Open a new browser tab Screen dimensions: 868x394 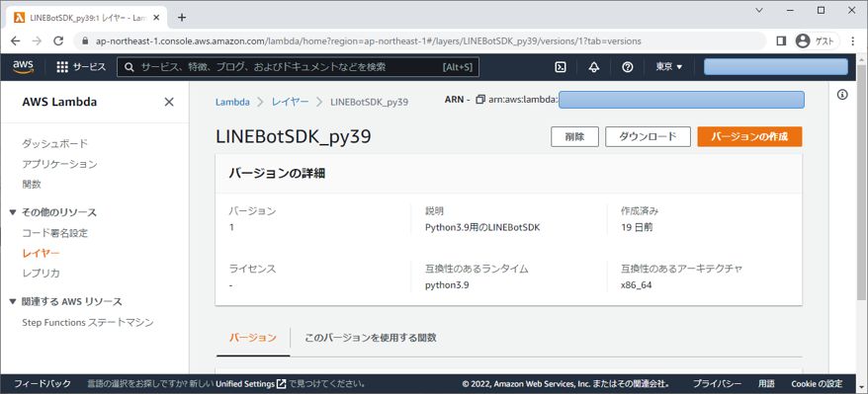tap(182, 17)
